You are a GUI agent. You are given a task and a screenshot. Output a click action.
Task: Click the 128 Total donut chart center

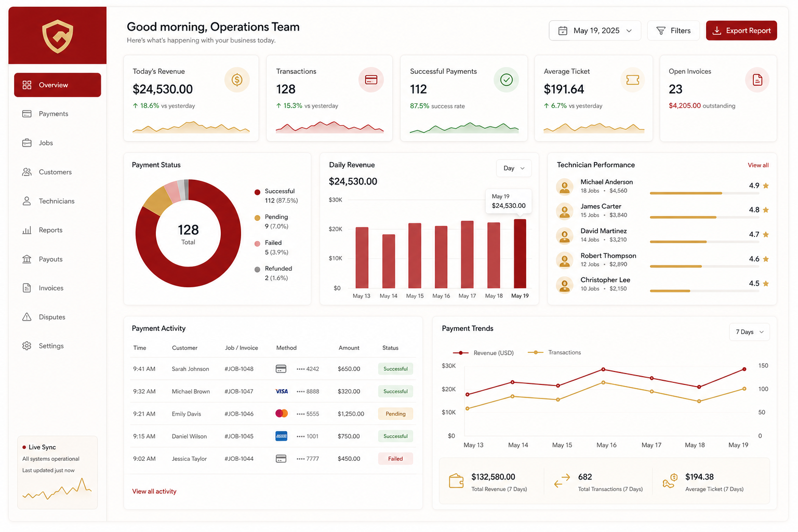(188, 234)
